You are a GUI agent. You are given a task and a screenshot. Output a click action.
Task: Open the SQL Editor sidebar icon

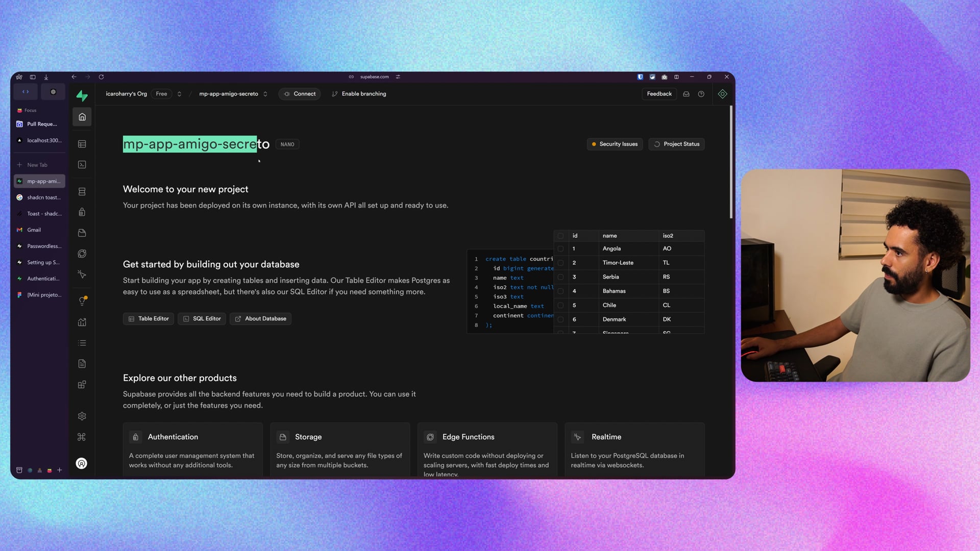click(82, 165)
